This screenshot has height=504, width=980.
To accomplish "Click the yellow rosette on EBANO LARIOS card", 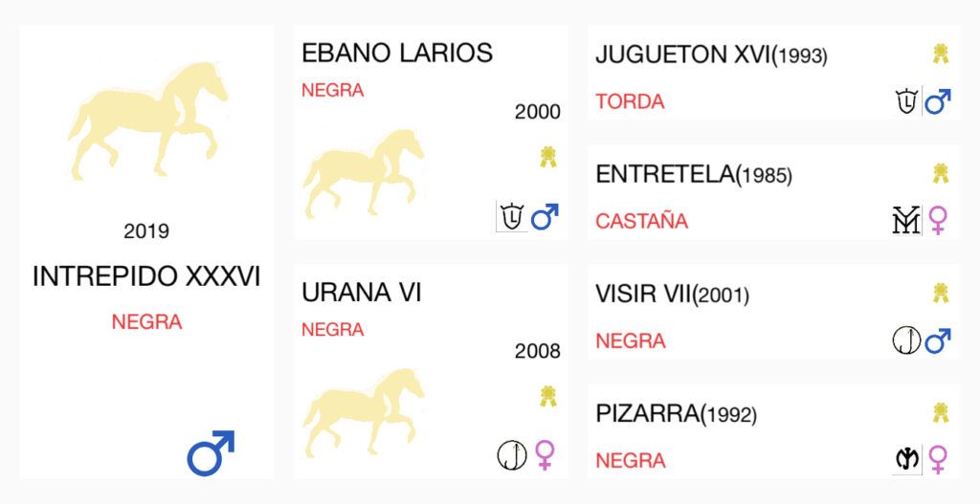I will (x=548, y=157).
